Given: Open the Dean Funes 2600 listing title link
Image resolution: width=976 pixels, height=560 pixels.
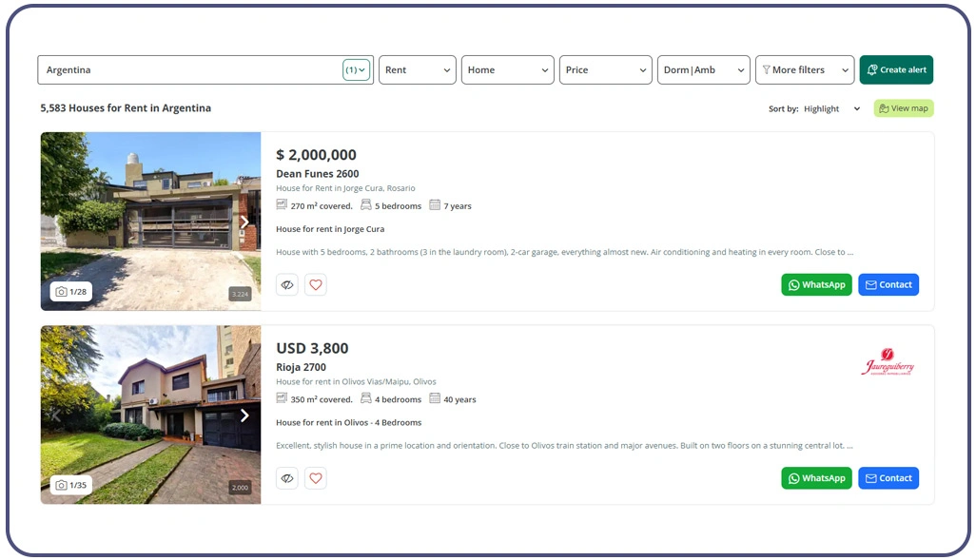Looking at the screenshot, I should click(317, 174).
